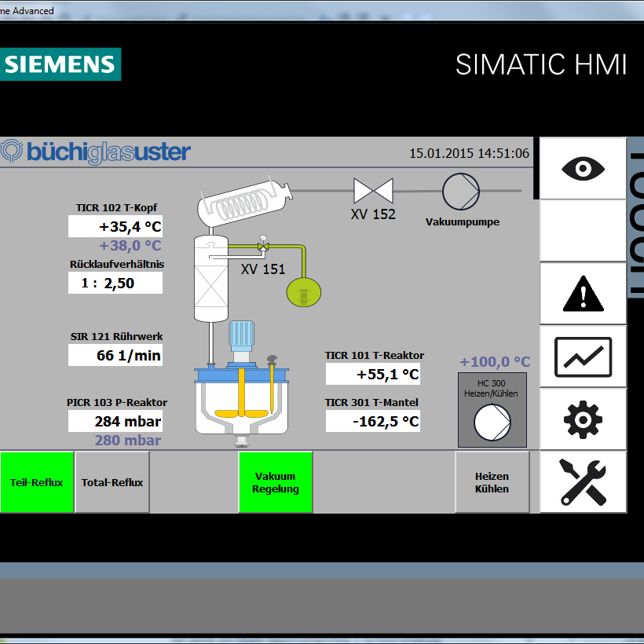Click the büchiglasuster logo
Image resolution: width=644 pixels, height=644 pixels.
pos(95,152)
